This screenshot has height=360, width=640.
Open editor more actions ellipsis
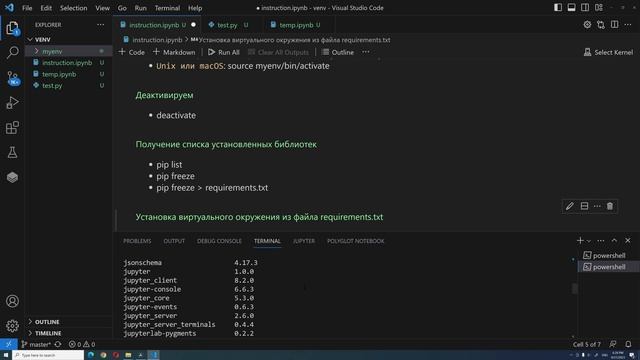[628, 25]
